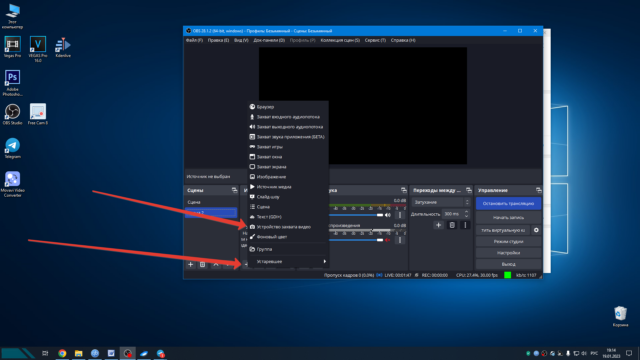Undock the scene transitions panel
The width and height of the screenshot is (640, 360).
(469, 190)
